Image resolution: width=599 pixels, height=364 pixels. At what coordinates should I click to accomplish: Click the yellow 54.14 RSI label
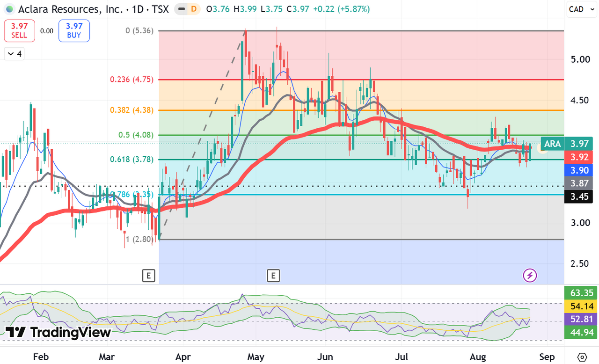coord(582,306)
